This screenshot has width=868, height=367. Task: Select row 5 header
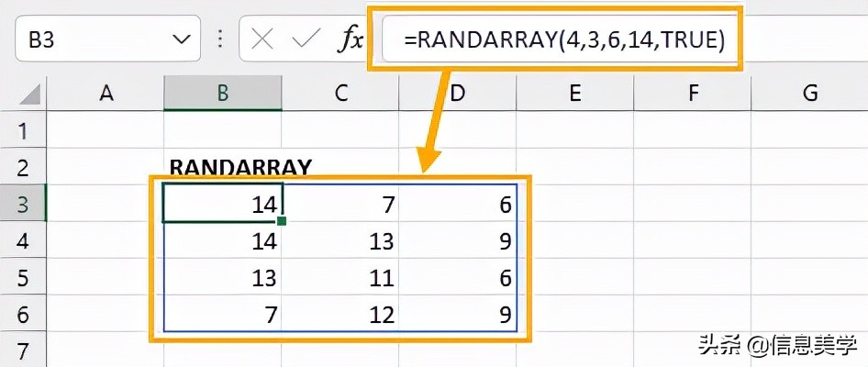pyautogui.click(x=23, y=277)
